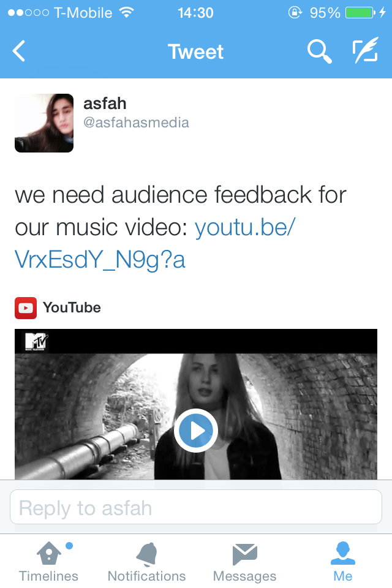This screenshot has width=392, height=588.
Task: Tap the battery indicator in status bar
Action: [361, 13]
